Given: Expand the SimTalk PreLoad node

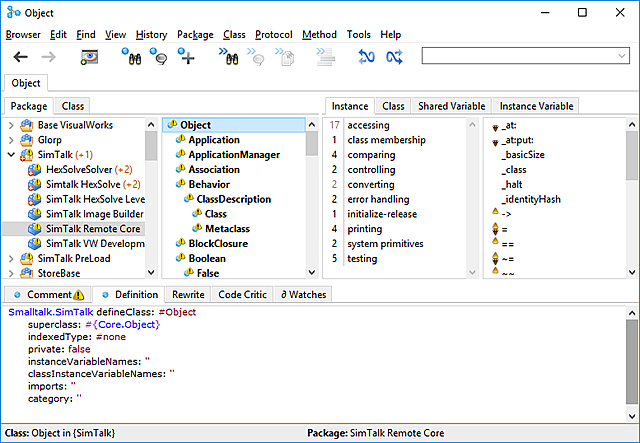Looking at the screenshot, I should (11, 258).
